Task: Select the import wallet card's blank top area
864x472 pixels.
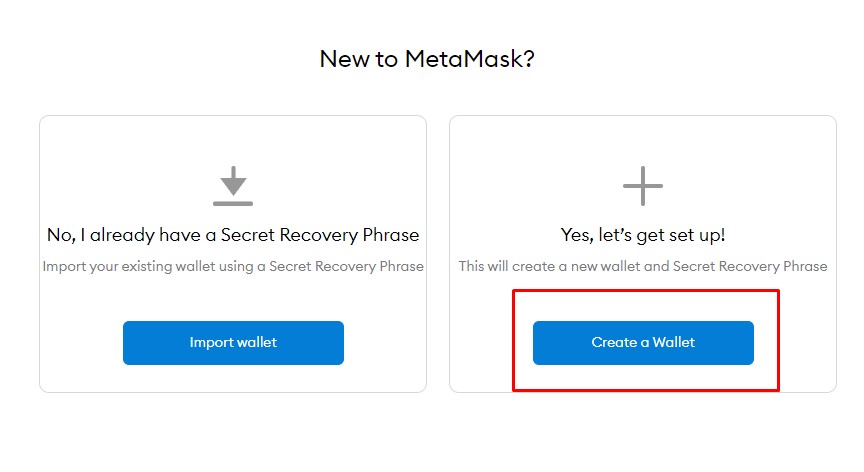Action: tap(233, 140)
